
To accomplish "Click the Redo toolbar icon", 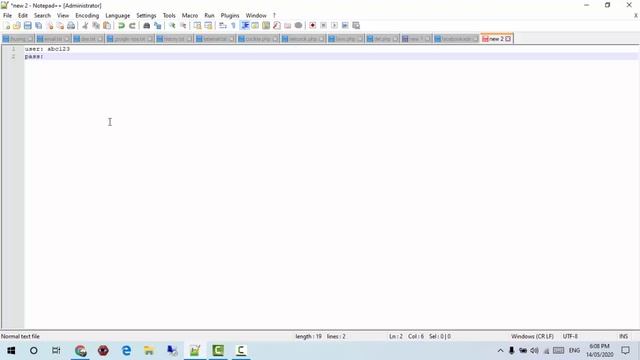I will pyautogui.click(x=132, y=26).
